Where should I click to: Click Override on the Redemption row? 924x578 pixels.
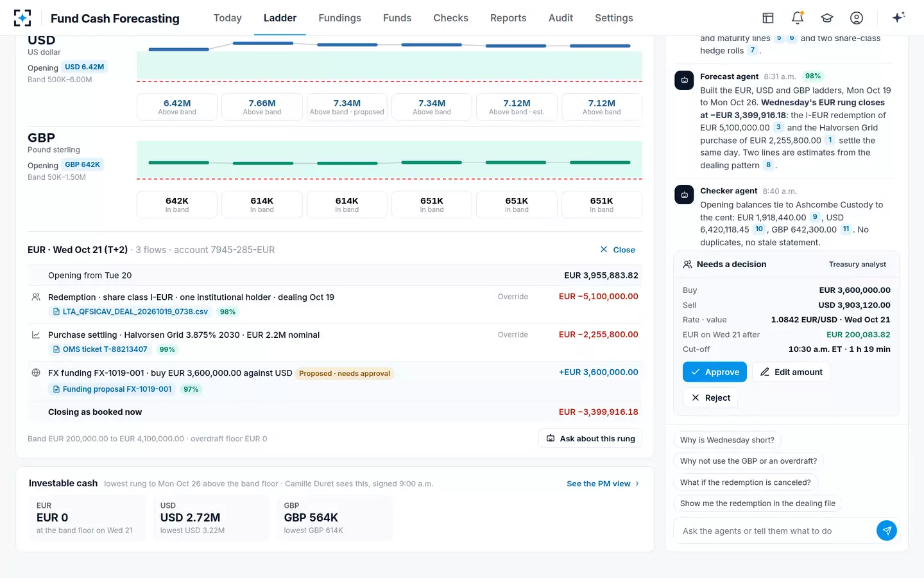(x=513, y=297)
